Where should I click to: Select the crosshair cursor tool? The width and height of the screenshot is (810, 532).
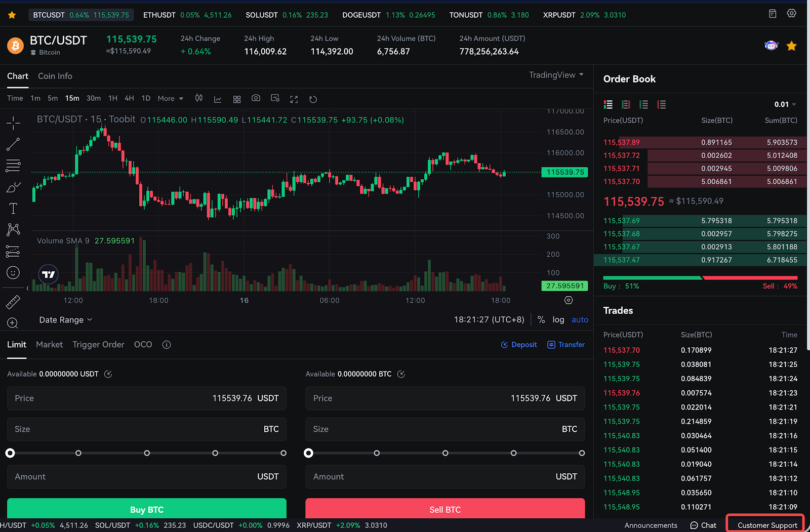(13, 123)
